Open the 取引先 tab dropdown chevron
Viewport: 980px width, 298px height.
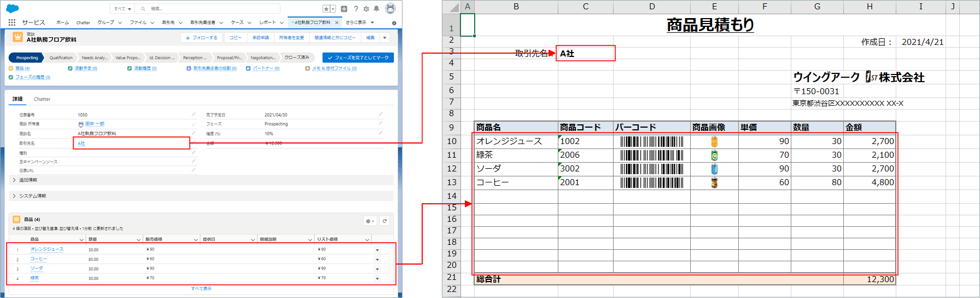click(x=180, y=23)
